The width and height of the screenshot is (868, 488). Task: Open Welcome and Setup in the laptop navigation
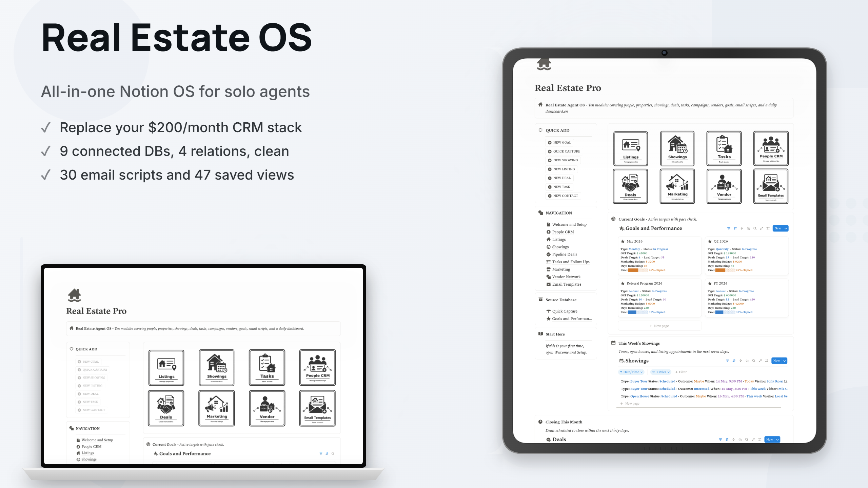tap(95, 440)
